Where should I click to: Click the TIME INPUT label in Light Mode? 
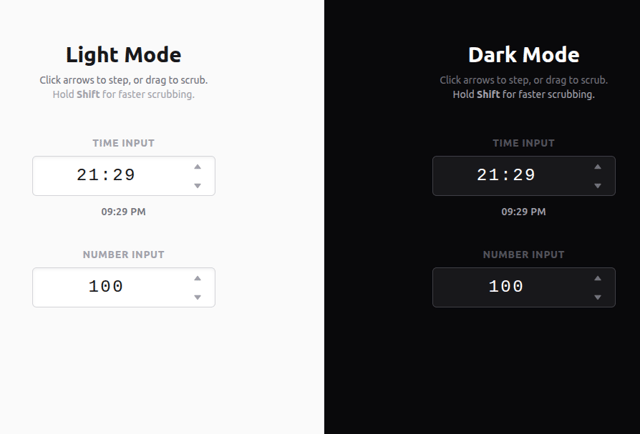124,143
